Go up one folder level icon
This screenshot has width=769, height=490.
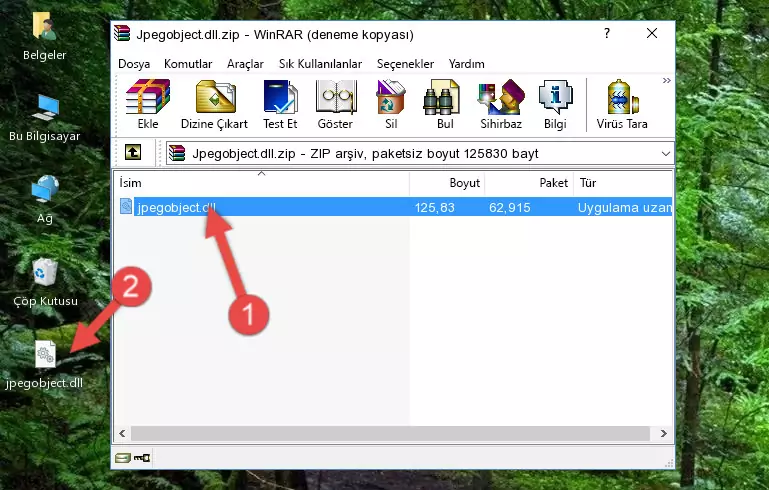133,153
